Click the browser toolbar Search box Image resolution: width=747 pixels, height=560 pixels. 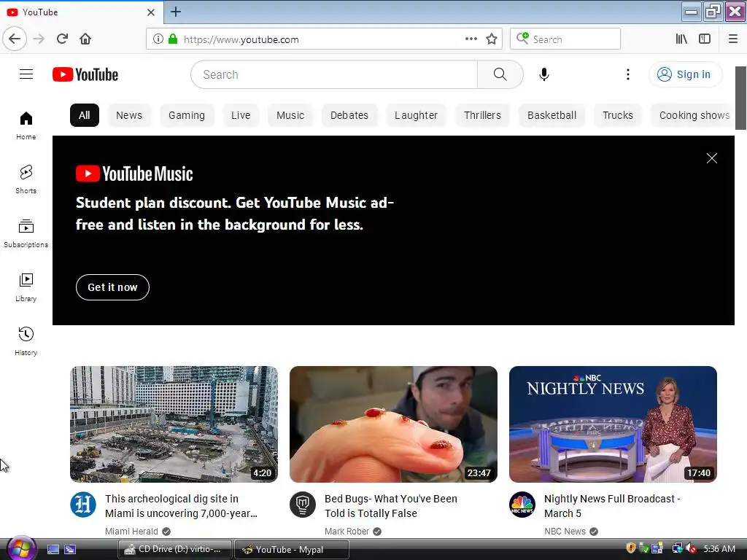click(565, 39)
